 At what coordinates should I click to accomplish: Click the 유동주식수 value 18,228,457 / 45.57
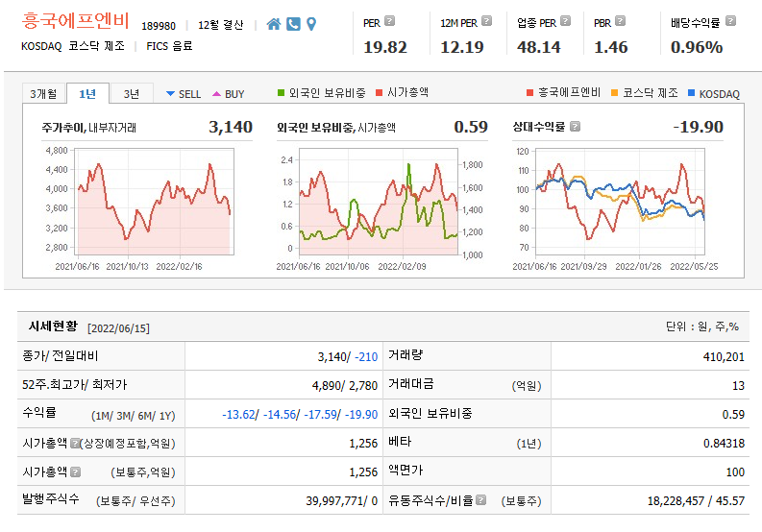pyautogui.click(x=696, y=500)
